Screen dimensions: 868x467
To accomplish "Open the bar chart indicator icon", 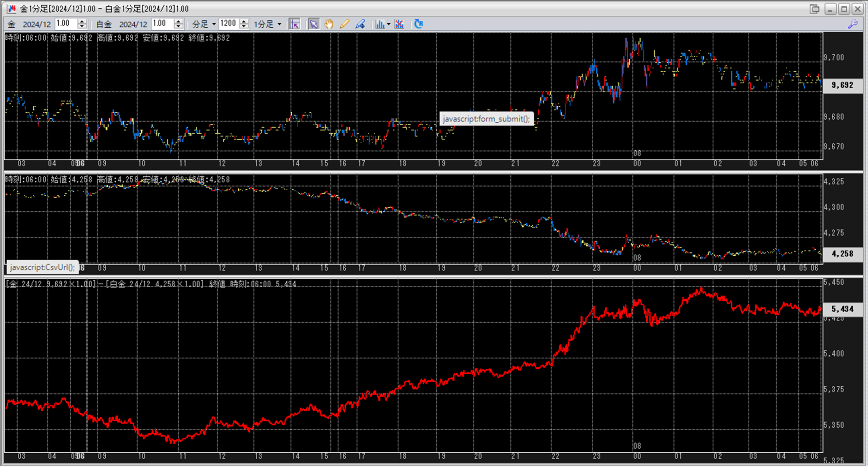I will [x=379, y=24].
